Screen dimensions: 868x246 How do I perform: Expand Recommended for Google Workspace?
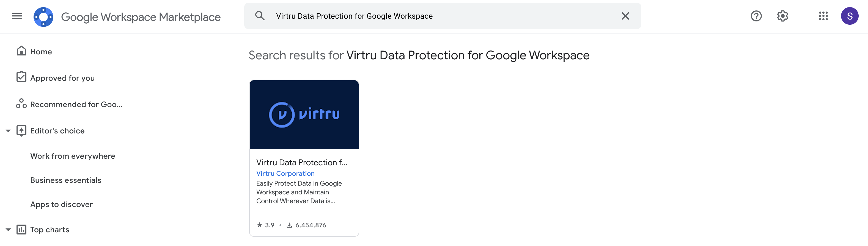click(76, 104)
